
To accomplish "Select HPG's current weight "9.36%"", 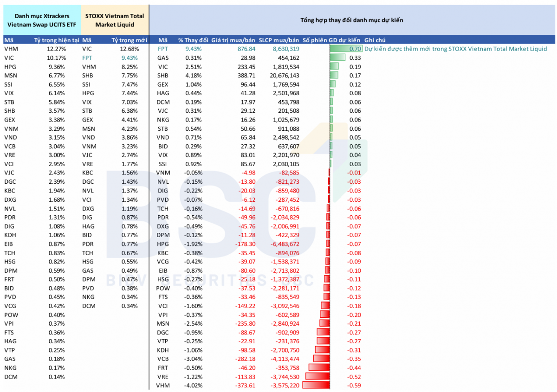I will pos(58,66).
